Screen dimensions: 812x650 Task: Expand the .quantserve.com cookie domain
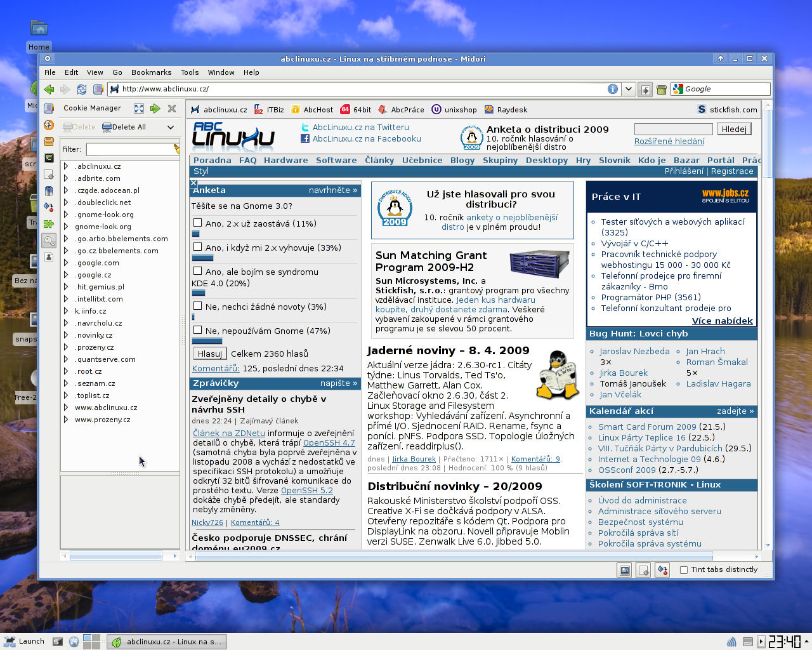66,359
